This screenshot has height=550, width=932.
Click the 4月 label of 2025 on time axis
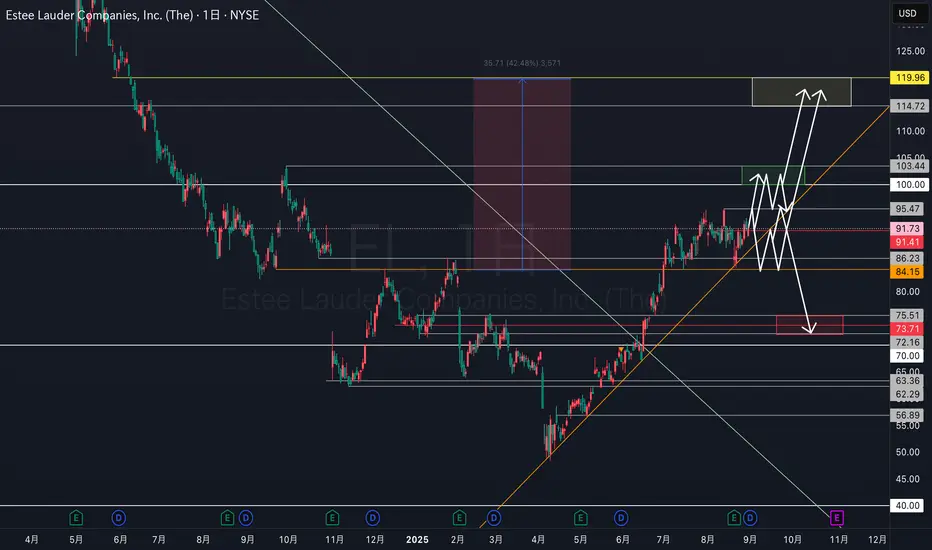(538, 539)
